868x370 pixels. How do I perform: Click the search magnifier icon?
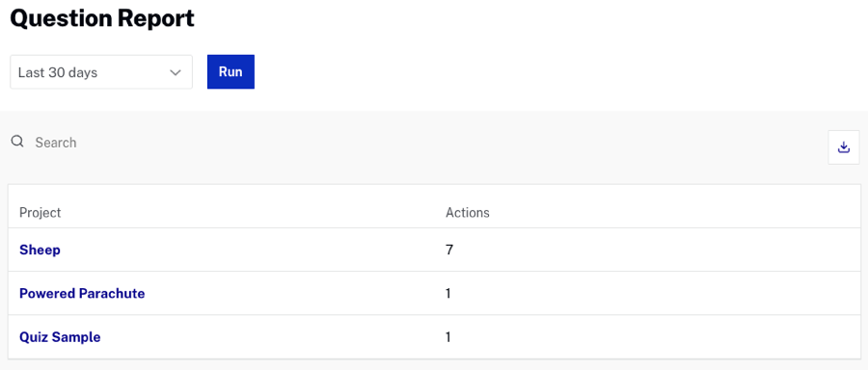click(17, 142)
